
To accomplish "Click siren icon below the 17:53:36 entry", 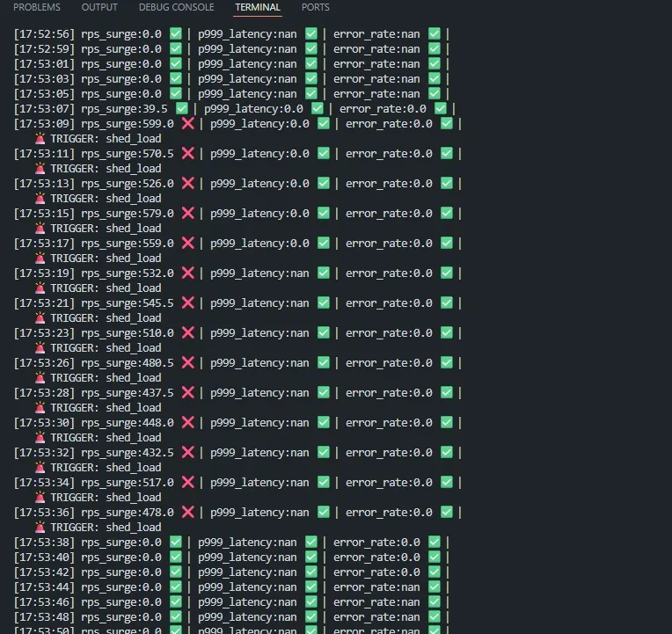I will (40, 528).
